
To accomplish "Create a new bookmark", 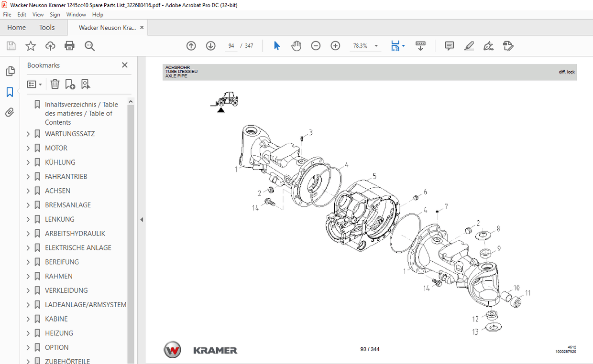I will pyautogui.click(x=70, y=84).
